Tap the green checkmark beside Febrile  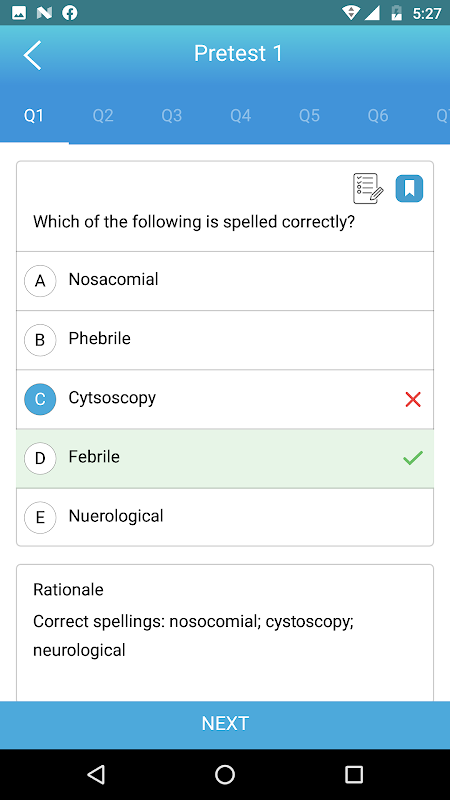click(413, 458)
